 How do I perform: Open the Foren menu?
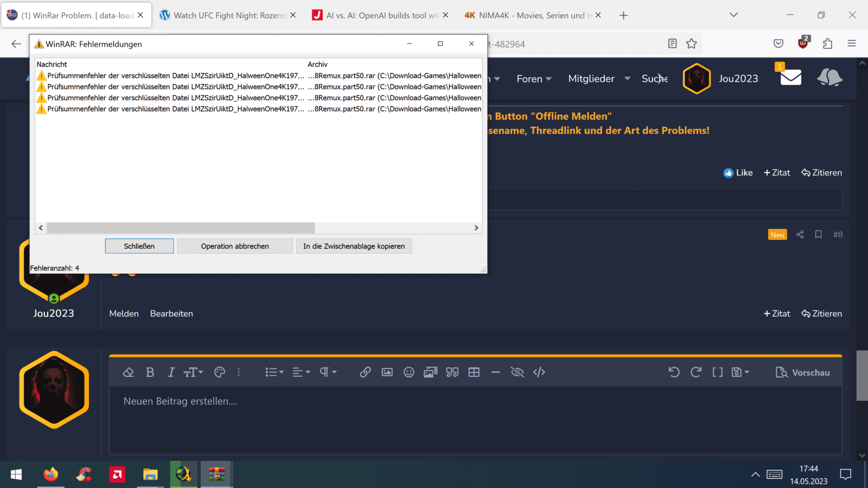coord(534,79)
